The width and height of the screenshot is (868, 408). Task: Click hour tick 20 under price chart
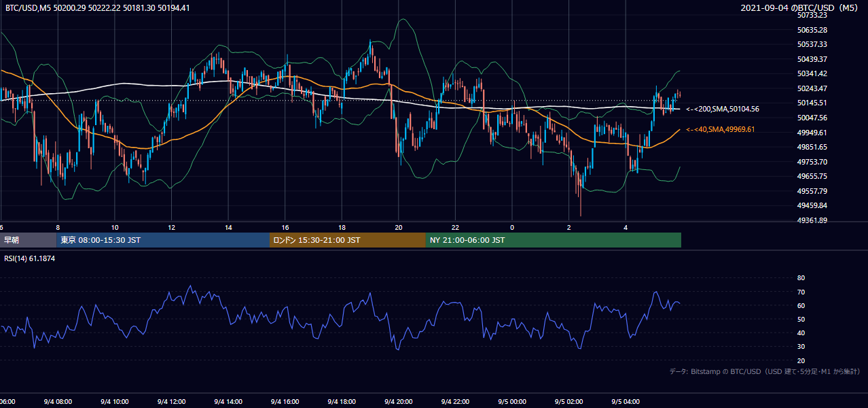(x=399, y=228)
